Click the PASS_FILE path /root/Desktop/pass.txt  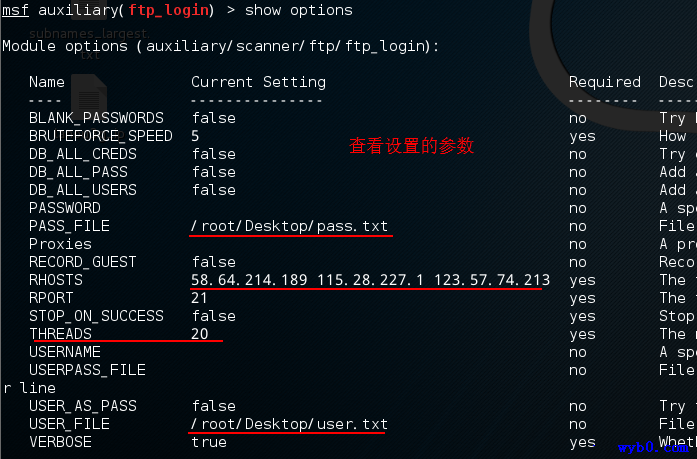click(290, 226)
